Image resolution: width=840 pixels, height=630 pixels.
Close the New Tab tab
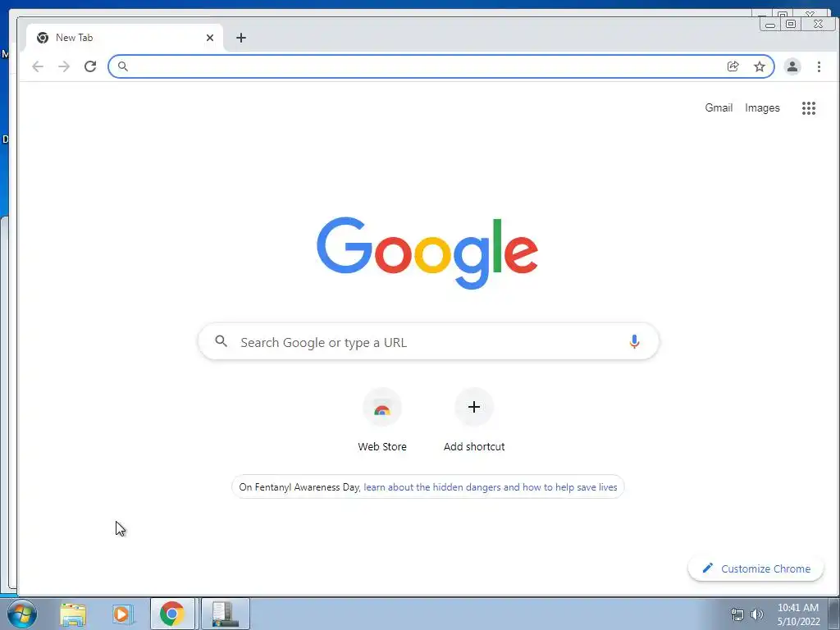pyautogui.click(x=210, y=38)
